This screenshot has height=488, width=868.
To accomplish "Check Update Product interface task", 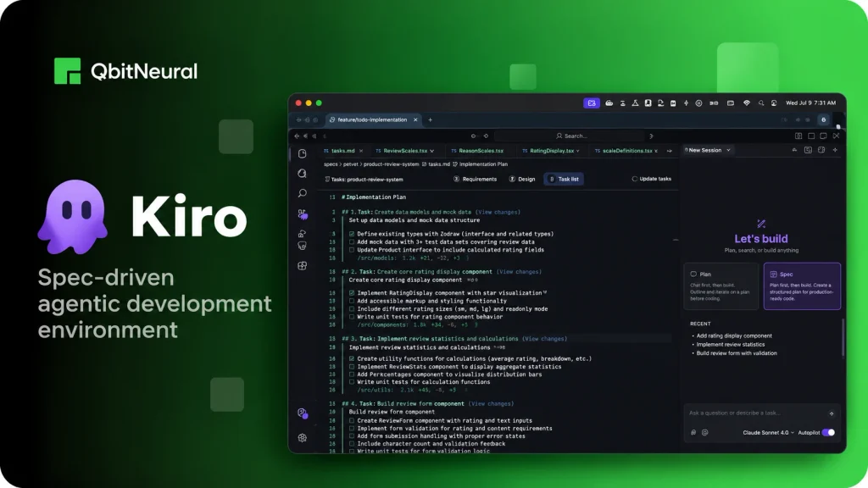I will pyautogui.click(x=352, y=250).
